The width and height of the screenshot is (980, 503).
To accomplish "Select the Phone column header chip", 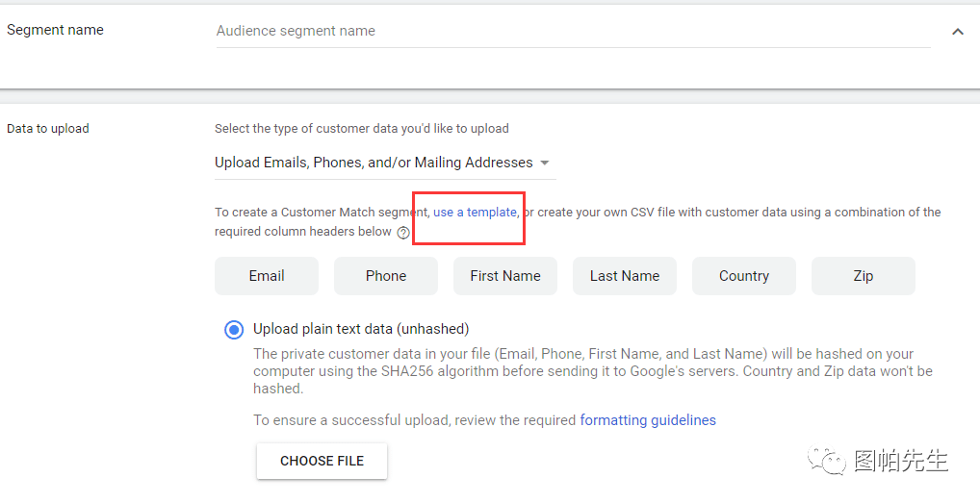I will [x=386, y=276].
